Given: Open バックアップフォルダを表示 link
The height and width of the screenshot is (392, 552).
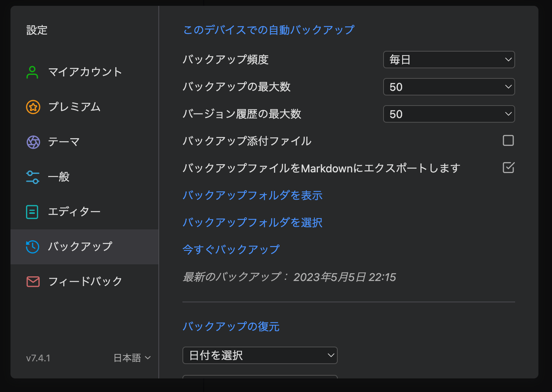Looking at the screenshot, I should 252,195.
